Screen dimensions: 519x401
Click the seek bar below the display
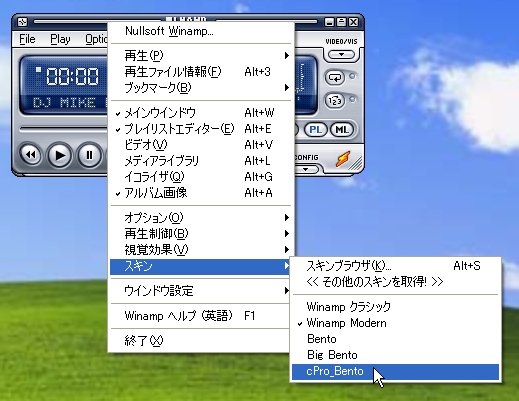[63, 129]
